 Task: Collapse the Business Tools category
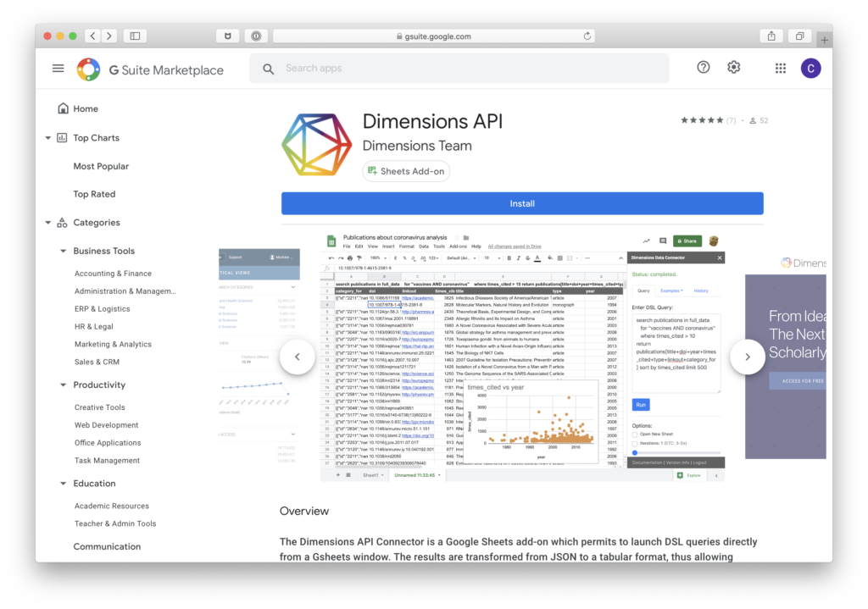pyautogui.click(x=63, y=252)
